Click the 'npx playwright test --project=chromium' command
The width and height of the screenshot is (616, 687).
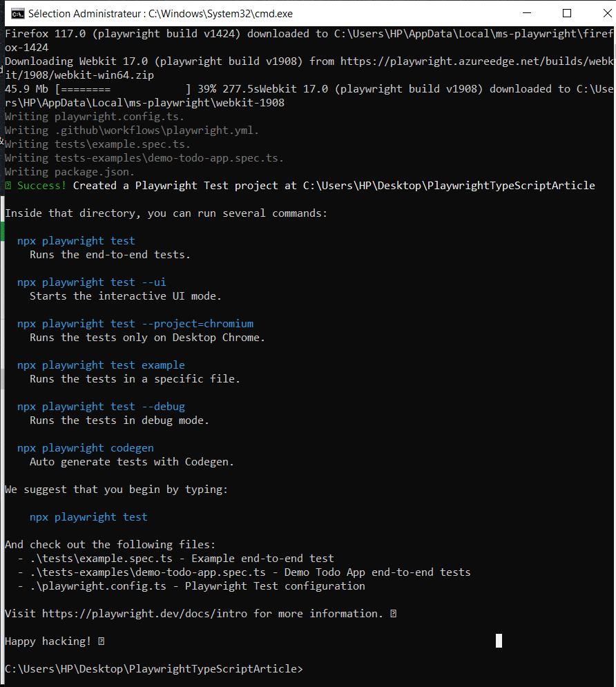(135, 324)
